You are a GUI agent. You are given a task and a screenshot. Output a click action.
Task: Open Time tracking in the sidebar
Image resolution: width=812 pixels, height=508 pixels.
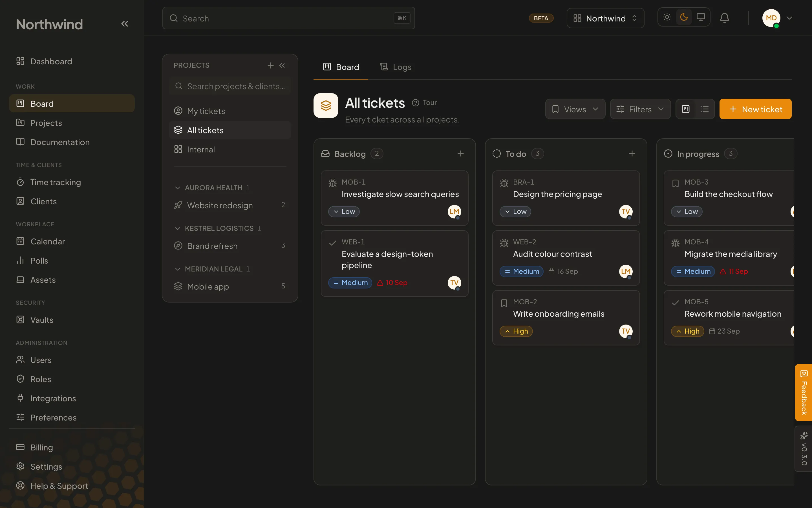point(72,182)
